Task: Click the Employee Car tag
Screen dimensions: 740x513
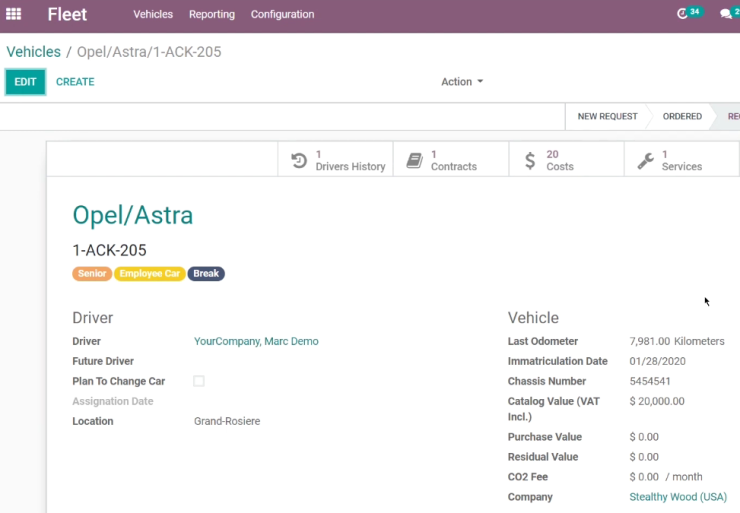Action: pyautogui.click(x=150, y=274)
